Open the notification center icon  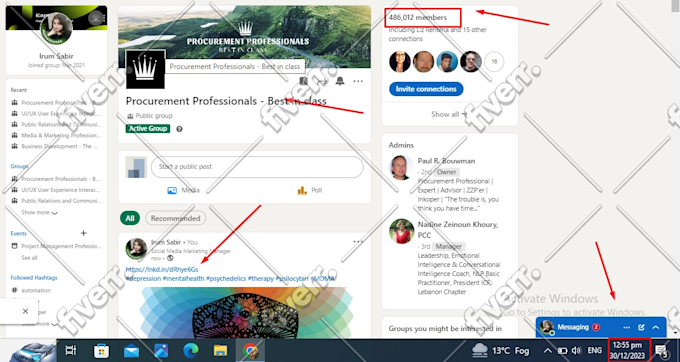point(661,351)
